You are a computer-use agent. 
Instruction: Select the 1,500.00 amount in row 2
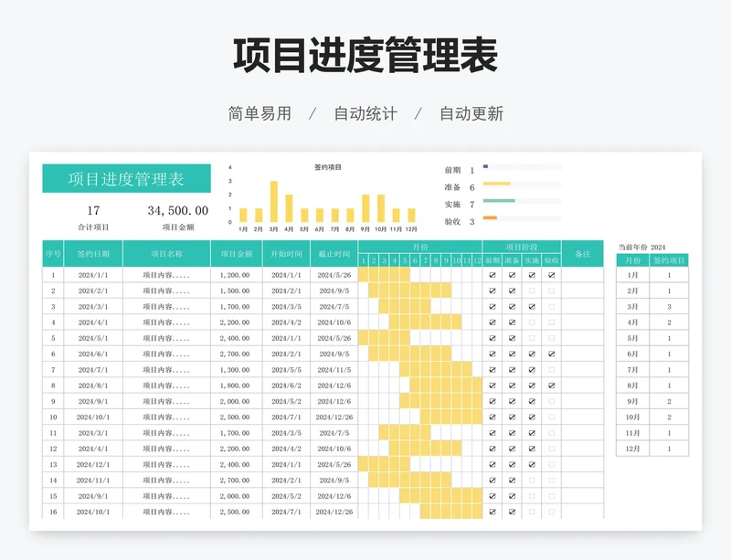235,291
